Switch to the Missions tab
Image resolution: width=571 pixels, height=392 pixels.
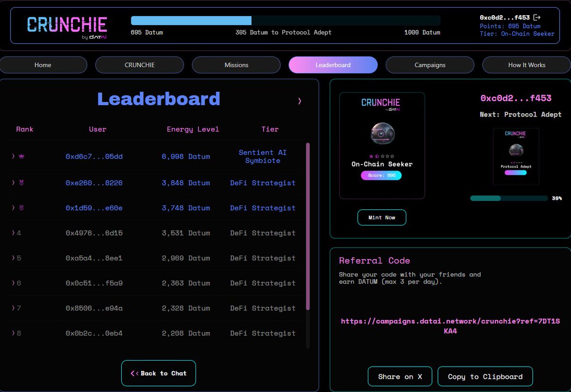point(236,65)
